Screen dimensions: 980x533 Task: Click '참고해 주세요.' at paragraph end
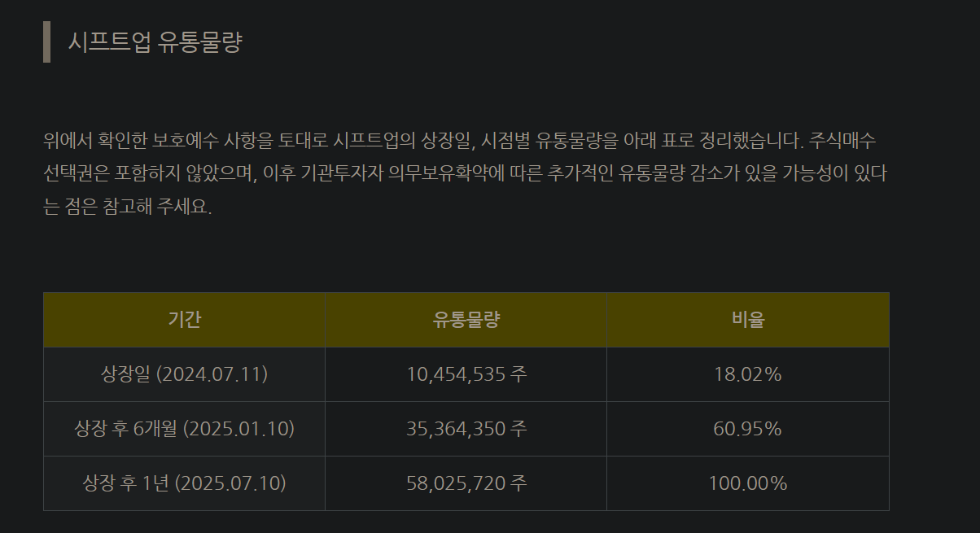pos(155,206)
